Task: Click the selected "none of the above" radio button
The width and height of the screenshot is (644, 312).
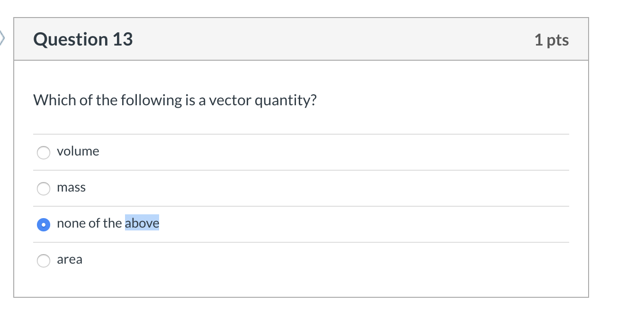Action: [44, 225]
